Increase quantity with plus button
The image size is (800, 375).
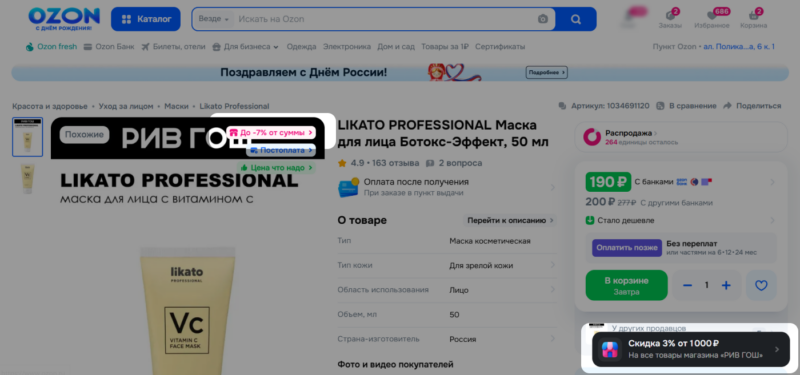726,286
